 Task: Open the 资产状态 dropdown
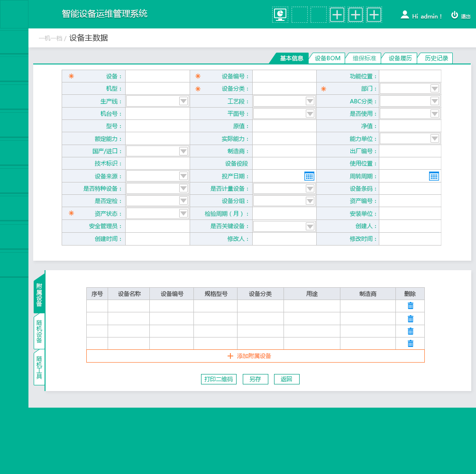pyautogui.click(x=183, y=214)
